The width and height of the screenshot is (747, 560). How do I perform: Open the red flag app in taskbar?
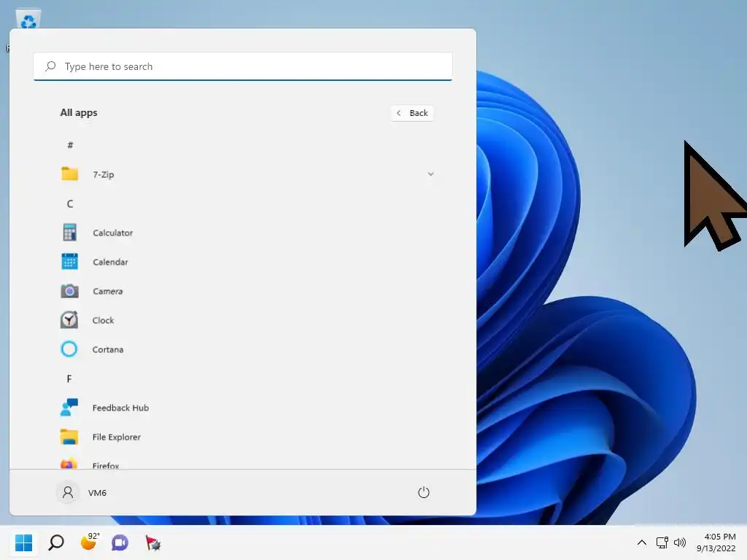(153, 542)
